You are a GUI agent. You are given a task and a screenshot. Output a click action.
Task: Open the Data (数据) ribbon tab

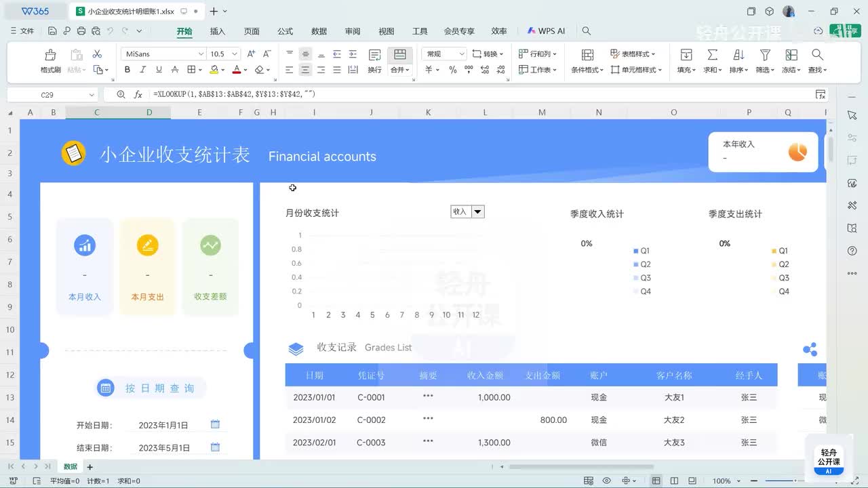pyautogui.click(x=319, y=31)
